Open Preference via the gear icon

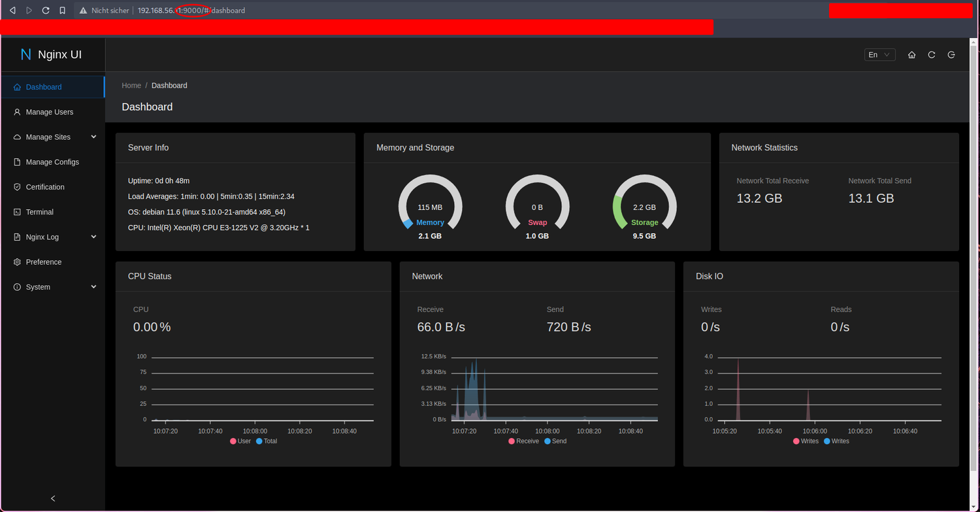click(x=16, y=262)
